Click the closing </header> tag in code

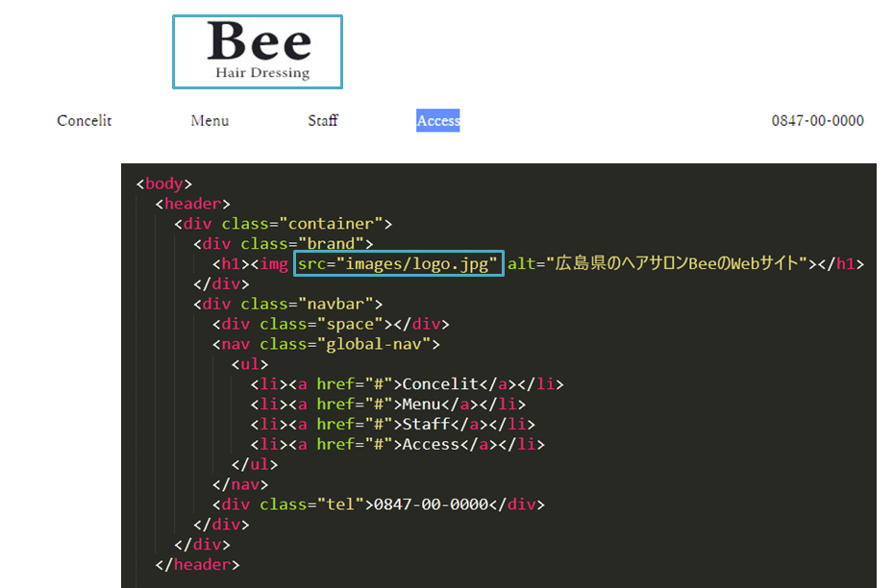pyautogui.click(x=197, y=565)
